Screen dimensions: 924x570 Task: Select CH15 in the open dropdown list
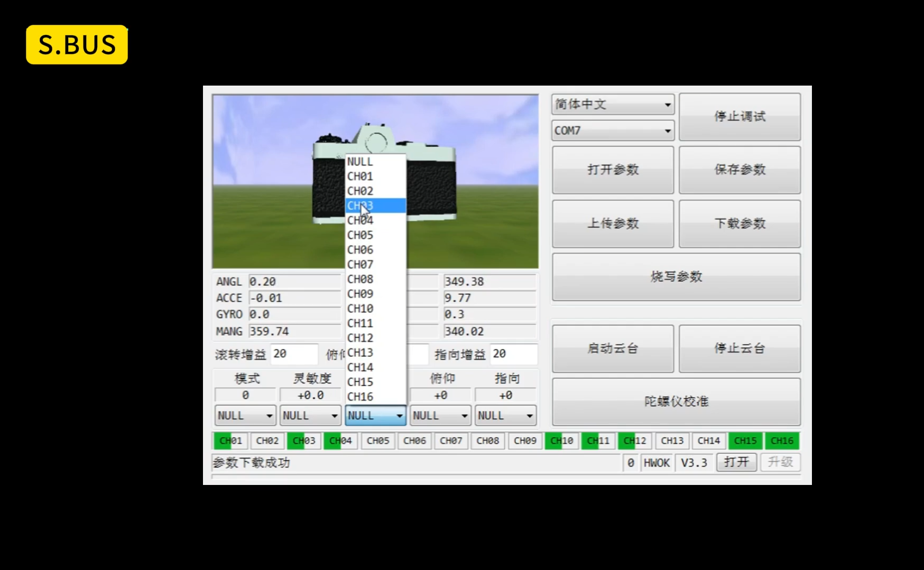click(375, 382)
